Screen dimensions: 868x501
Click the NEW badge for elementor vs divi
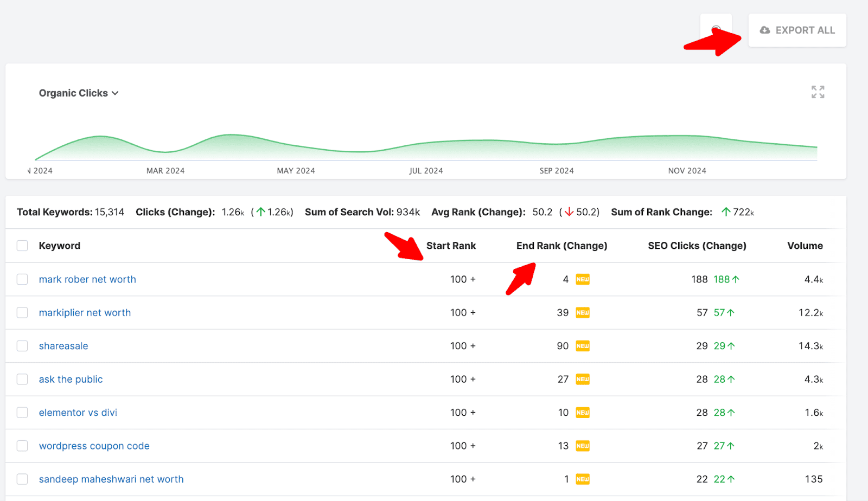coord(583,413)
